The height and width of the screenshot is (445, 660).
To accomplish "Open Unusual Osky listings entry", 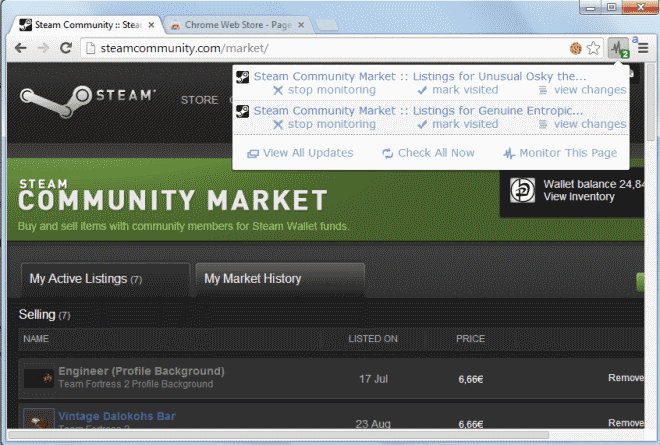I will coord(420,76).
